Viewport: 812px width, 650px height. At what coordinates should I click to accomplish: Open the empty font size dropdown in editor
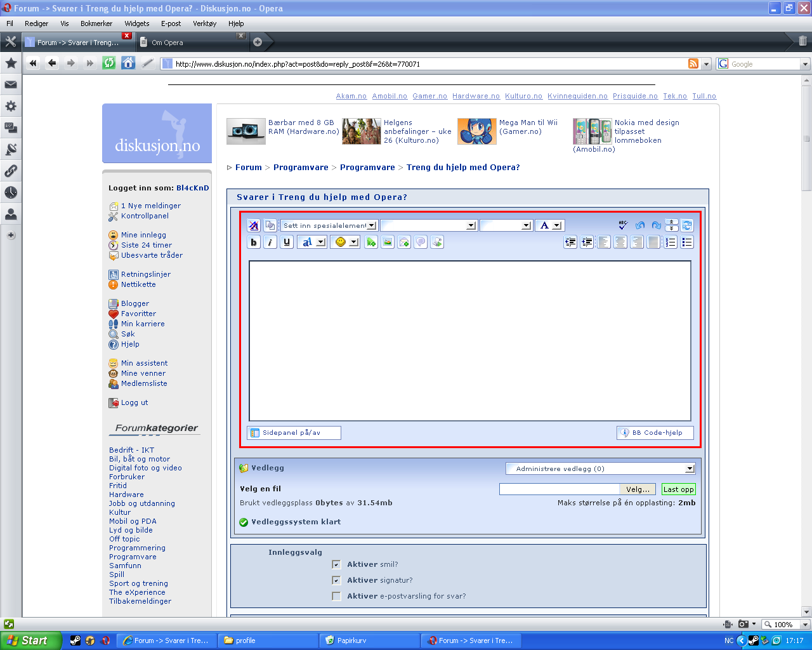(x=506, y=225)
